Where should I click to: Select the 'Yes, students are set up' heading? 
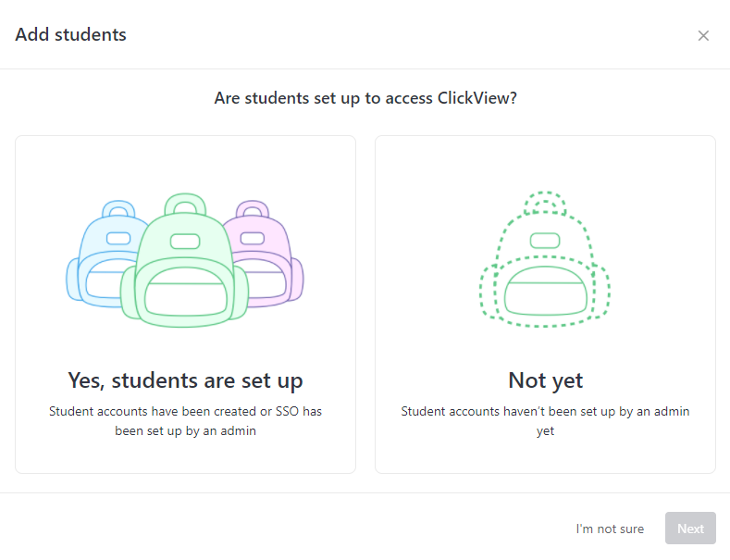(x=185, y=380)
